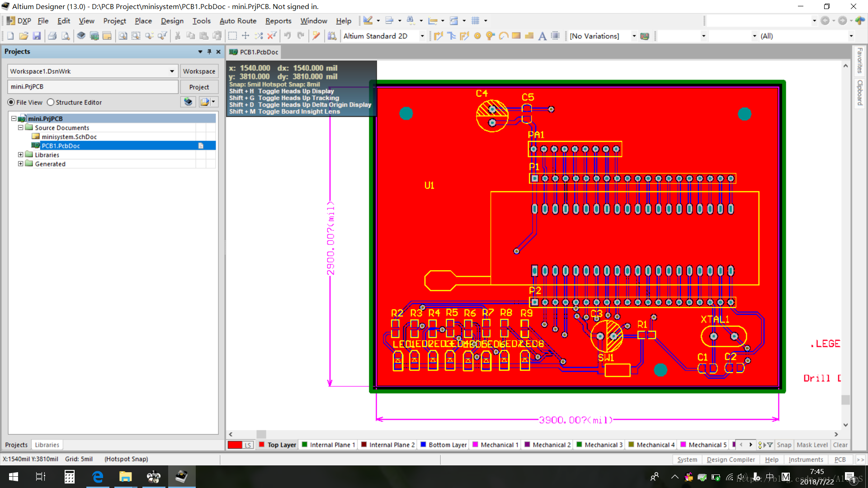Select the File View radio button

(x=11, y=103)
